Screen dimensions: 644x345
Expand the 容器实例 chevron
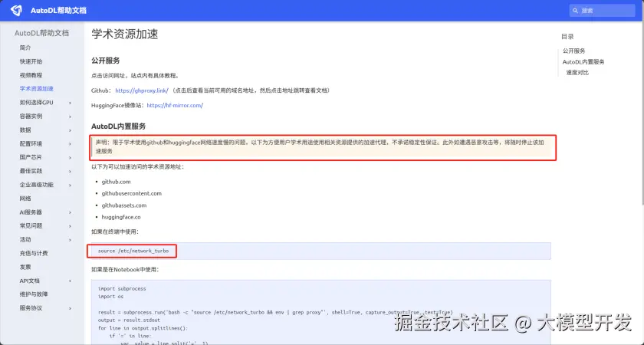pos(70,117)
